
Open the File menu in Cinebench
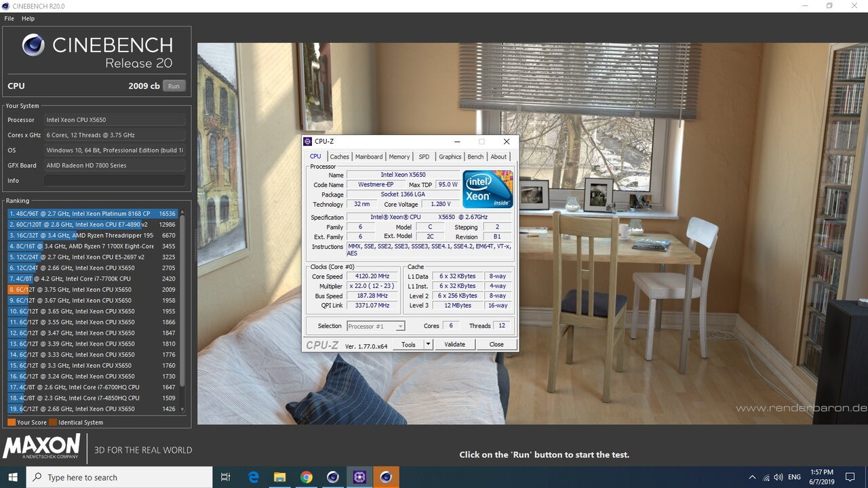coord(9,18)
